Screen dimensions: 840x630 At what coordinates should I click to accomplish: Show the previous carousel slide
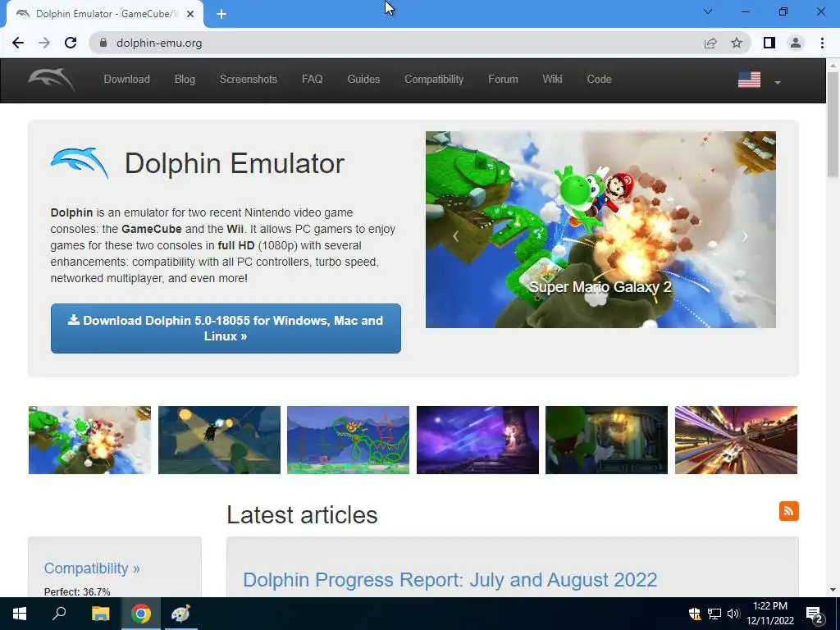(x=455, y=236)
